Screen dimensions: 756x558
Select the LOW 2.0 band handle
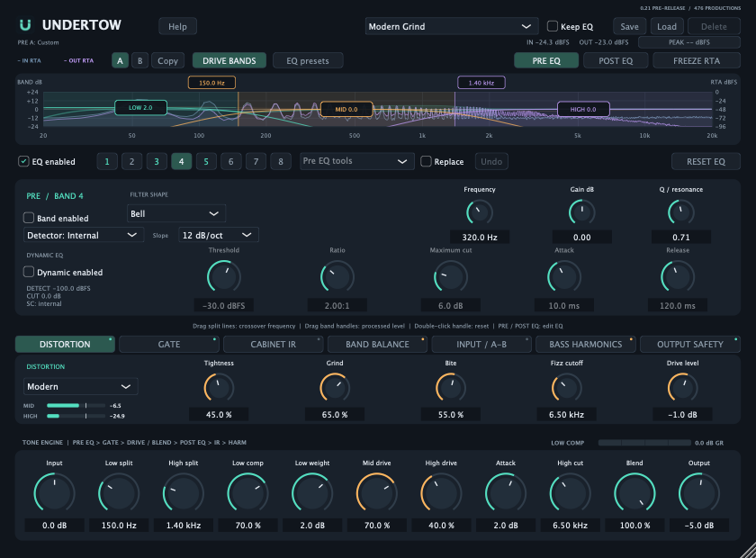coord(140,107)
